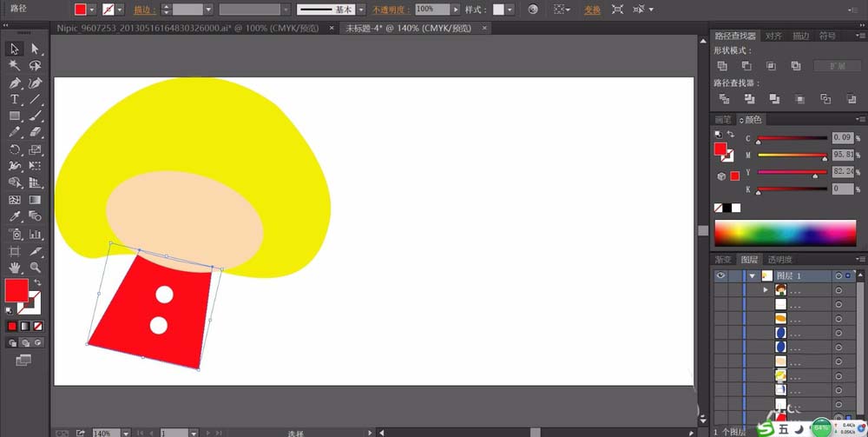868x437 pixels.
Task: Select the Zoom magnifier tool
Action: pos(35,268)
